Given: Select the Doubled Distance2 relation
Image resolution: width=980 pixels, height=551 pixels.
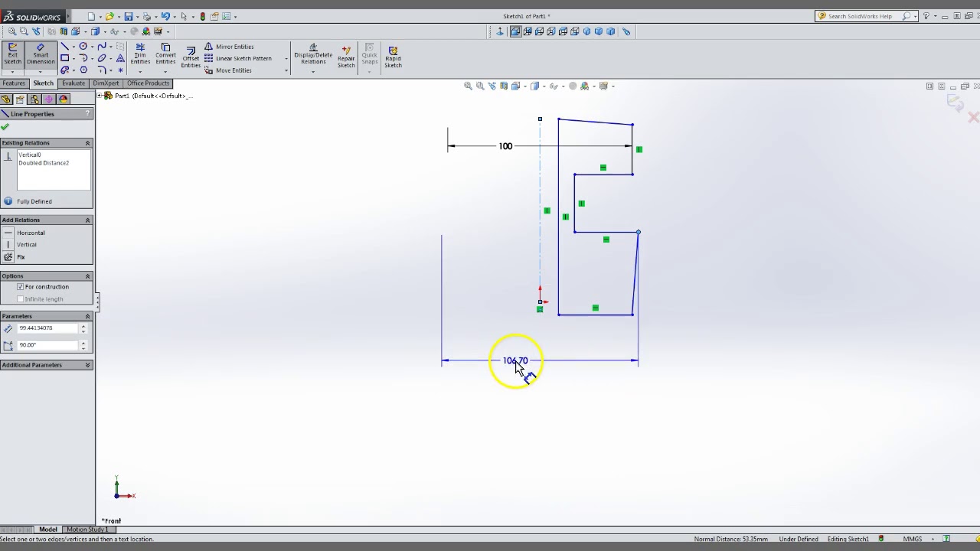Looking at the screenshot, I should (44, 163).
